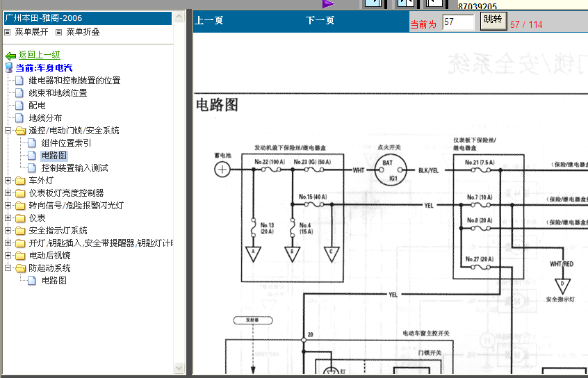Expand the 安全指示灯系统 folder
Viewport: 588px width, 378px height.
pyautogui.click(x=8, y=231)
